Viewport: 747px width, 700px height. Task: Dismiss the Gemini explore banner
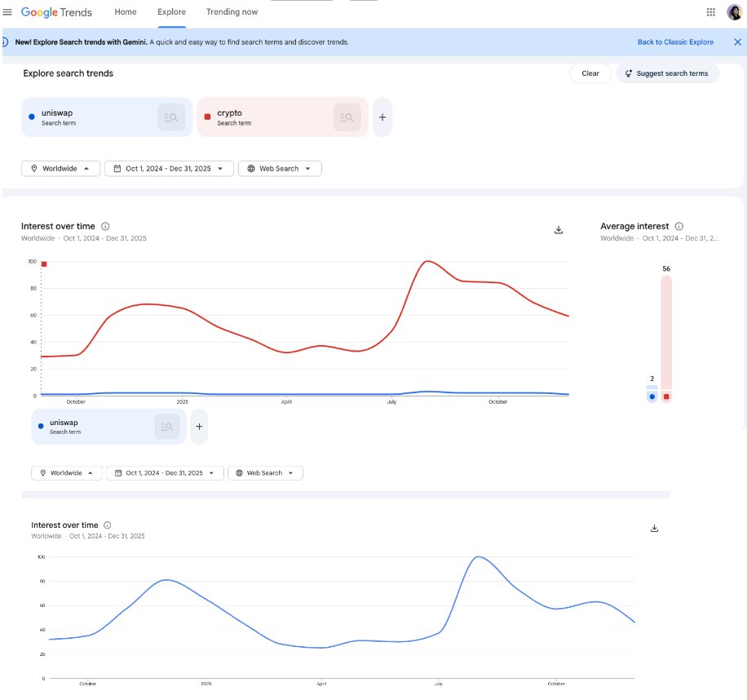tap(738, 42)
